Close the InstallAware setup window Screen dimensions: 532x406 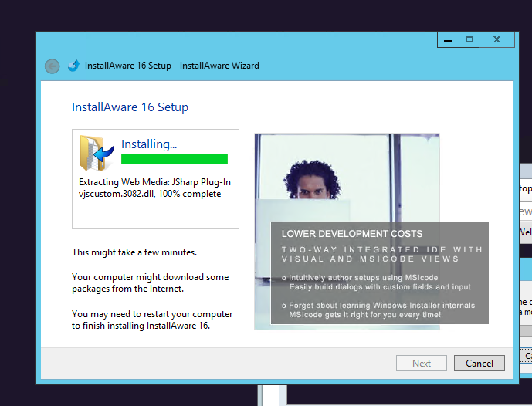pyautogui.click(x=496, y=39)
